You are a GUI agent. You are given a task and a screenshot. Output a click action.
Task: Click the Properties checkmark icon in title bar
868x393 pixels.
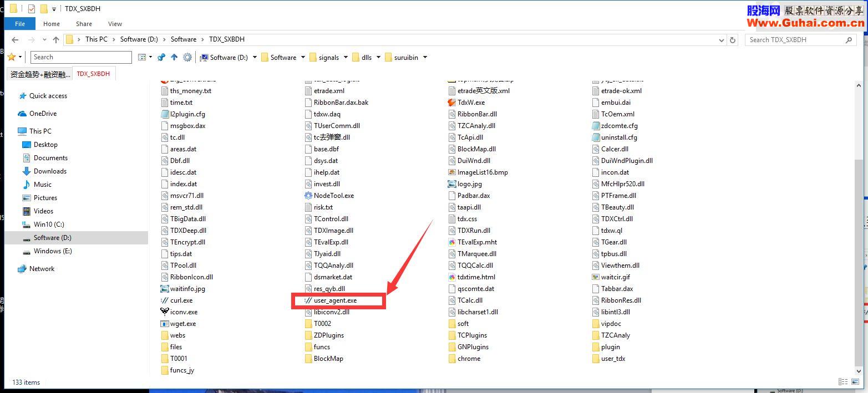pos(31,9)
